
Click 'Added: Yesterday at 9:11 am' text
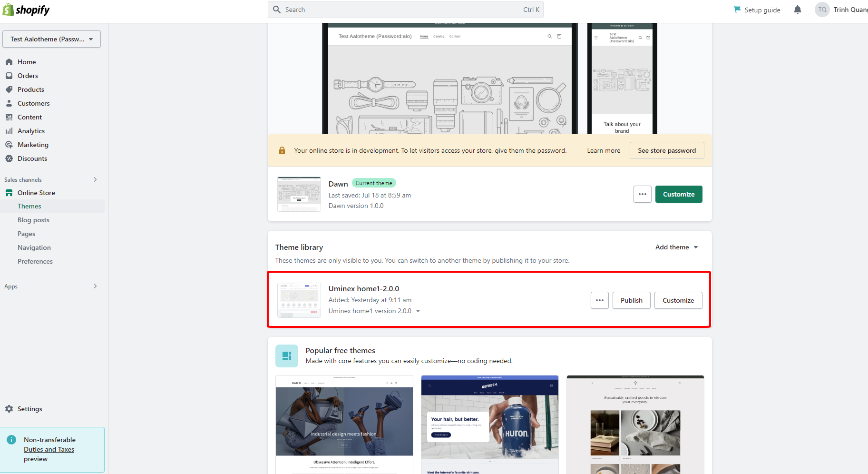(x=370, y=300)
